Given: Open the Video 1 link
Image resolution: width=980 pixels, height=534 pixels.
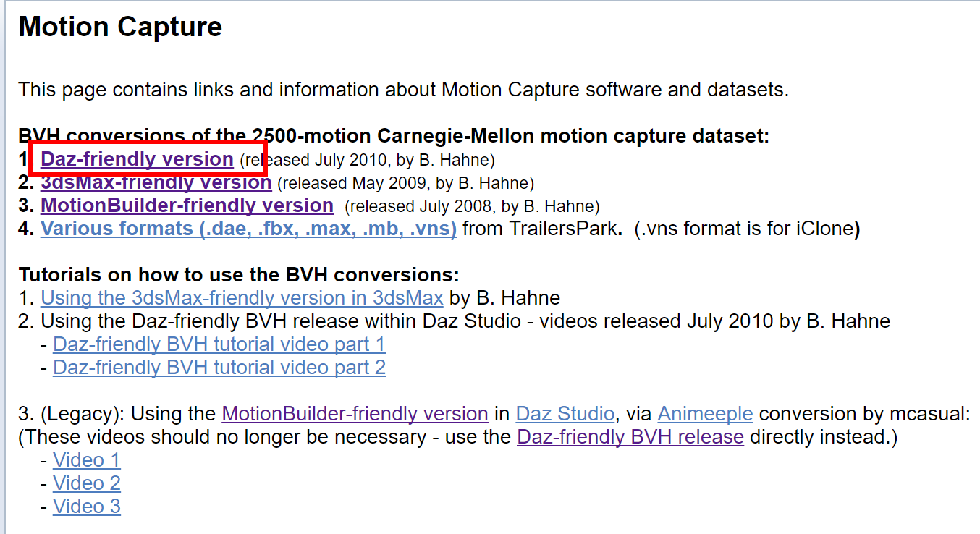Looking at the screenshot, I should [x=87, y=460].
